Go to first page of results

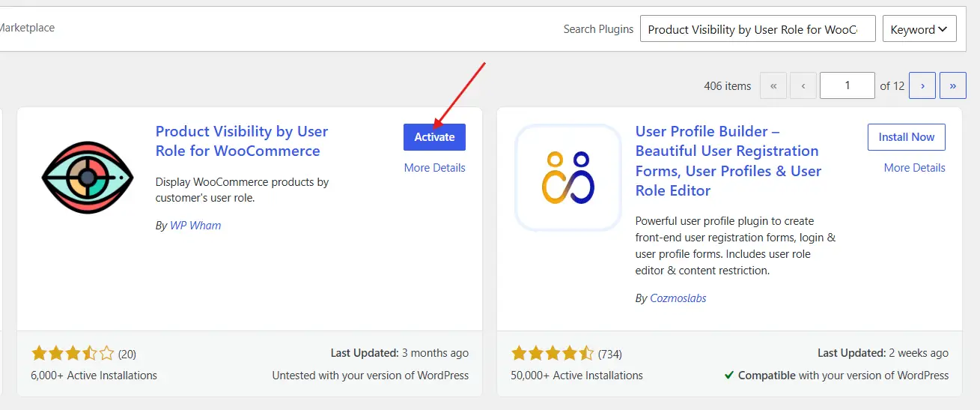[x=773, y=85]
